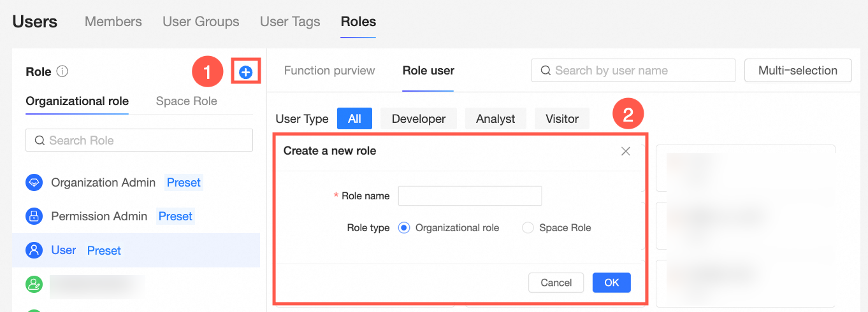The height and width of the screenshot is (312, 868).
Task: Open the Space Role tab in sidebar
Action: (186, 101)
